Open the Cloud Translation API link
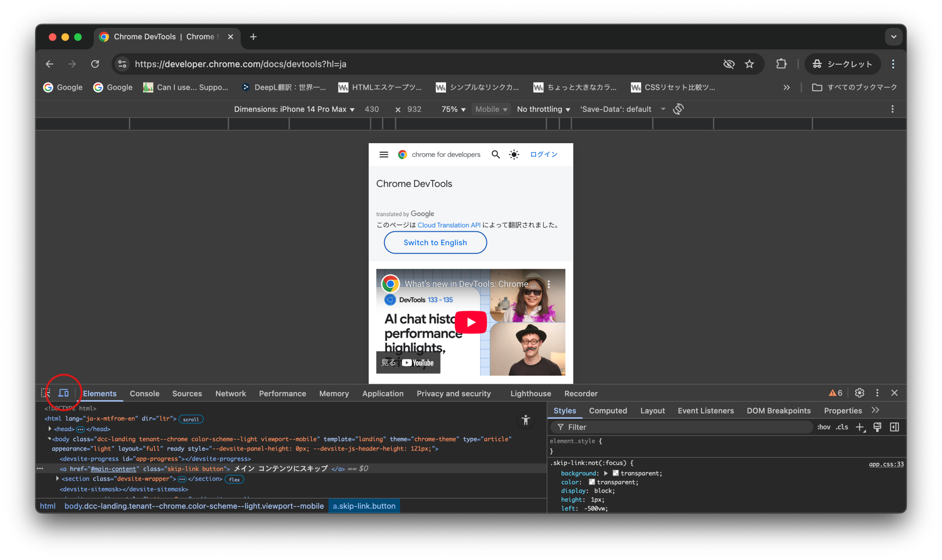Image resolution: width=942 pixels, height=560 pixels. point(449,225)
